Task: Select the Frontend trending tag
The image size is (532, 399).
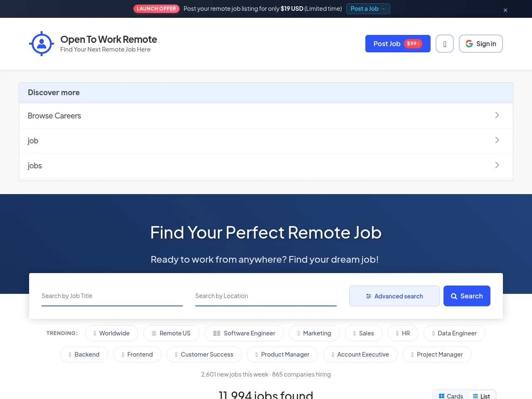Action: pyautogui.click(x=137, y=355)
